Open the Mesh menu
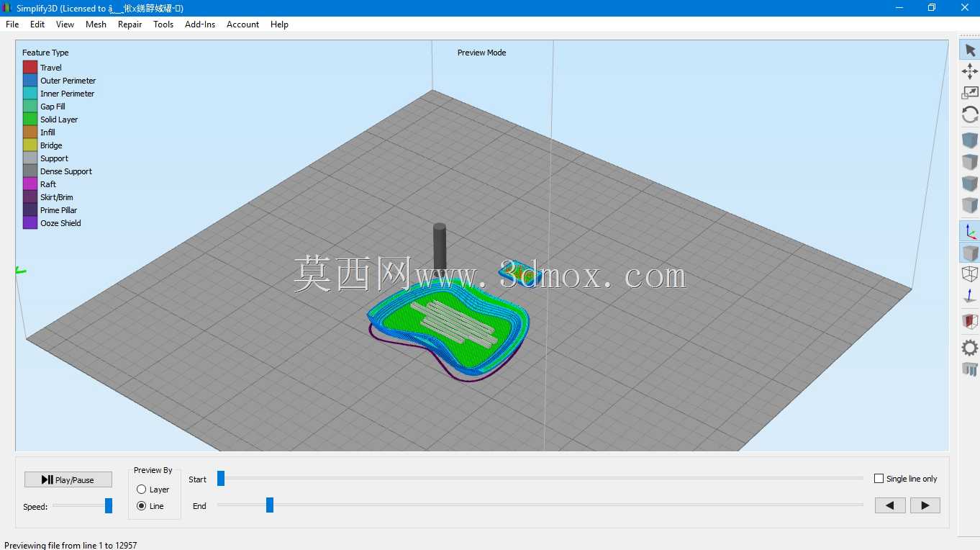This screenshot has width=980, height=550. 96,24
